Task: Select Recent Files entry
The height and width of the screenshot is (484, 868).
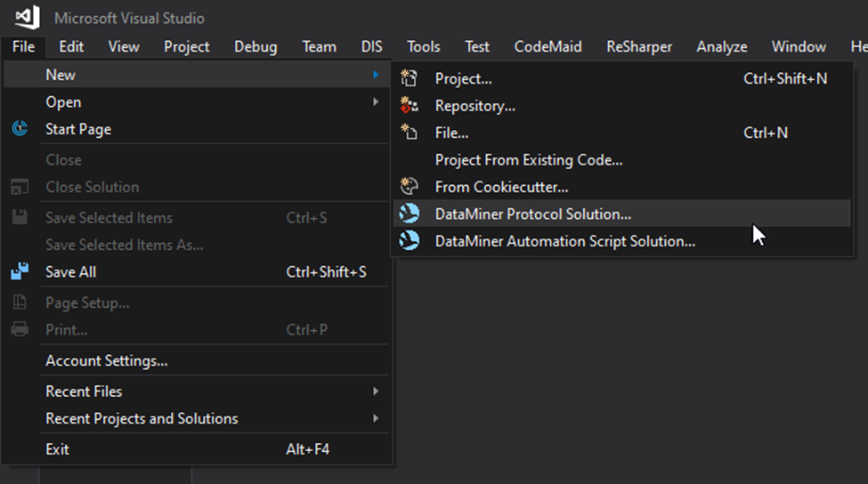Action: (x=196, y=391)
